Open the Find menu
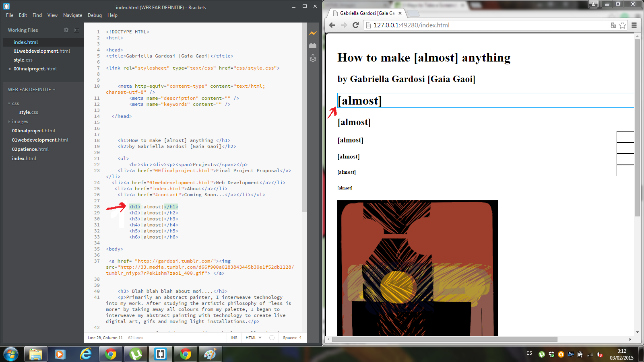This screenshot has height=362, width=644. point(37,15)
